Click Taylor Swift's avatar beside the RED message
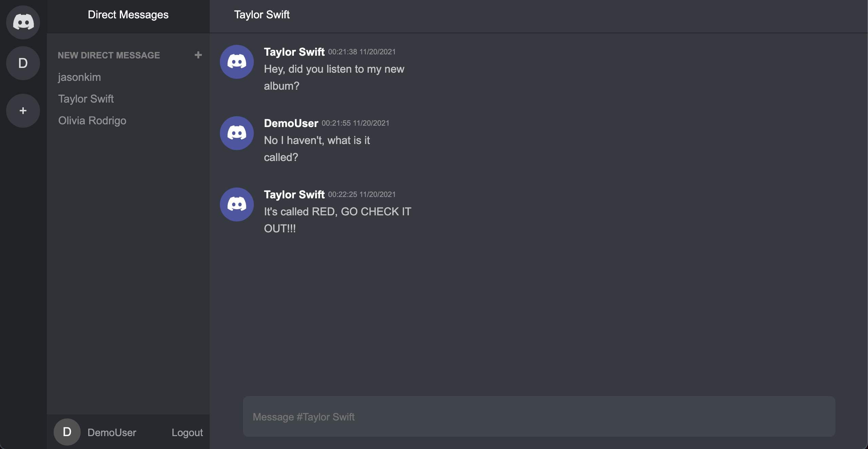The height and width of the screenshot is (449, 868). tap(237, 204)
